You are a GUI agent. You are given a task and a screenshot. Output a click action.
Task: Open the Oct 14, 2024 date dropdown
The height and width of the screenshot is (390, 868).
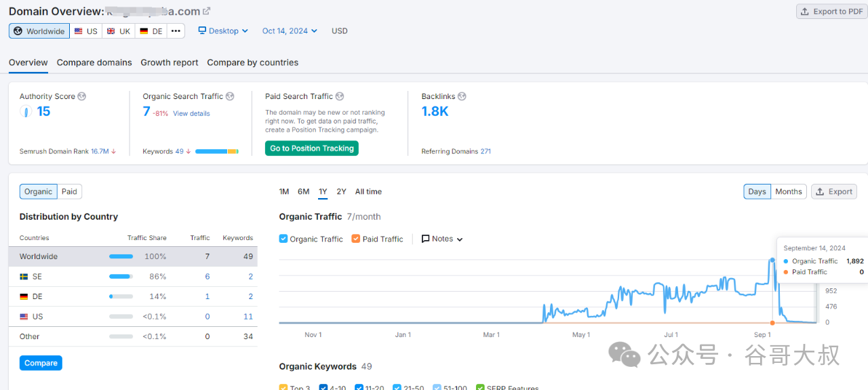coord(290,31)
